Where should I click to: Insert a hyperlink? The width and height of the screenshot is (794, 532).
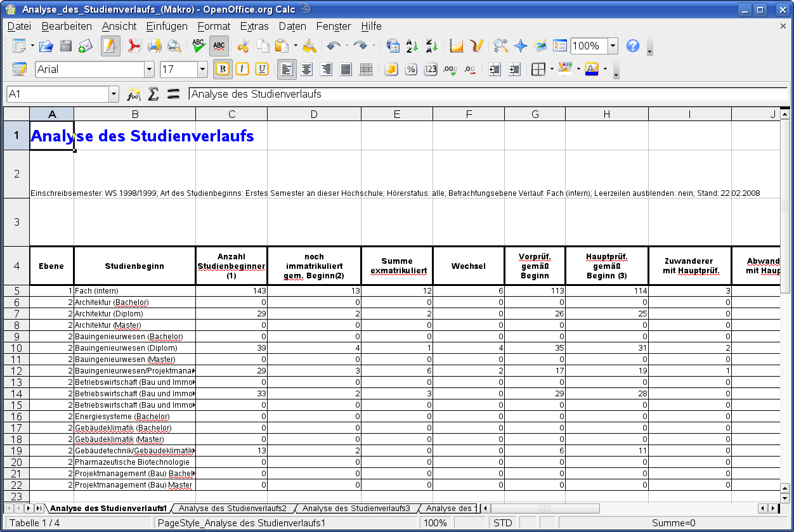[x=393, y=46]
